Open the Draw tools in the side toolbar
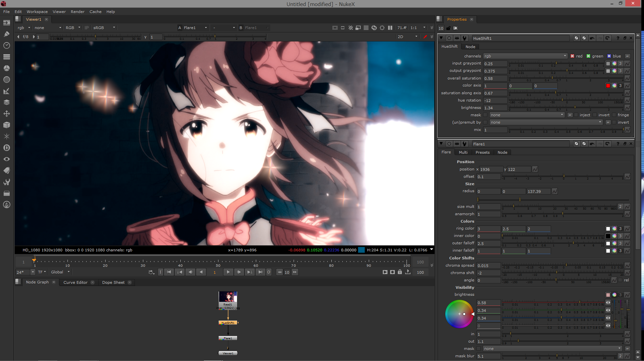The image size is (644, 361). click(x=6, y=34)
